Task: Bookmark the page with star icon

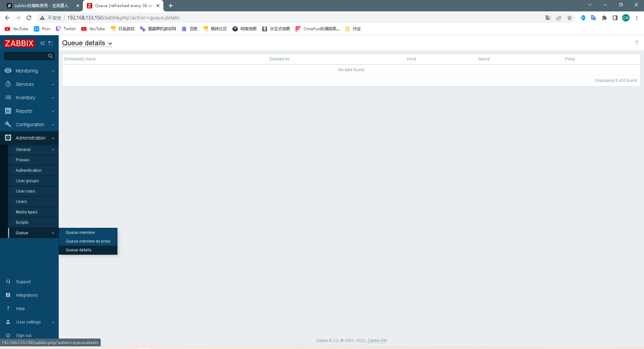Action: (570, 18)
